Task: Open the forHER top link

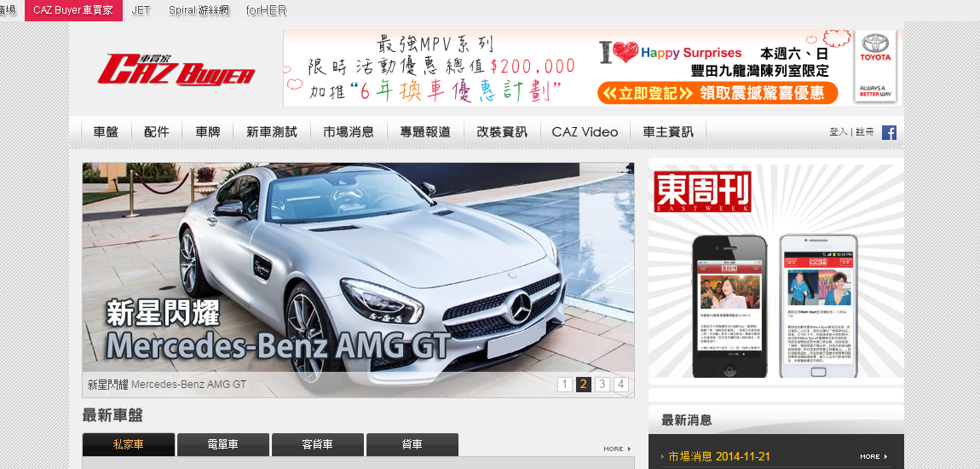Action: (x=266, y=10)
